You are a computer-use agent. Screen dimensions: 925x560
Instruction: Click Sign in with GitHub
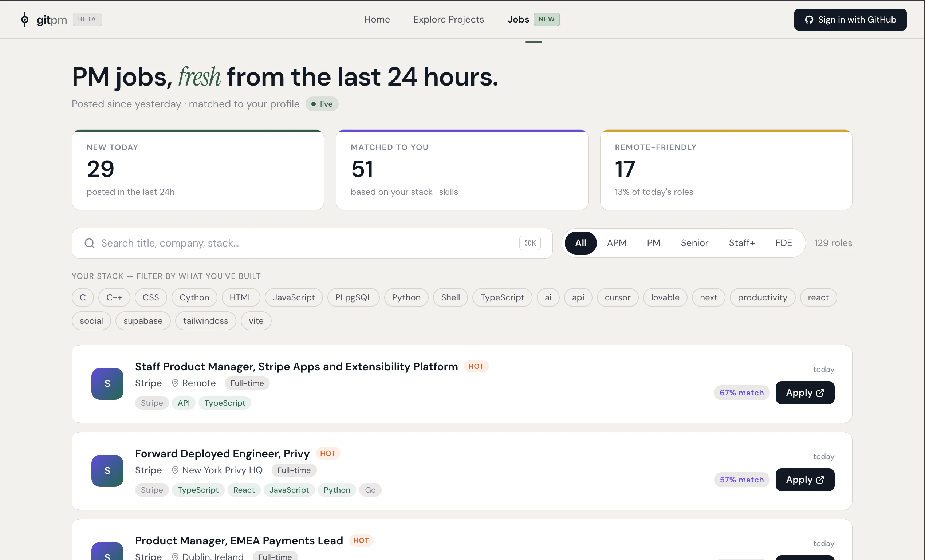[850, 20]
